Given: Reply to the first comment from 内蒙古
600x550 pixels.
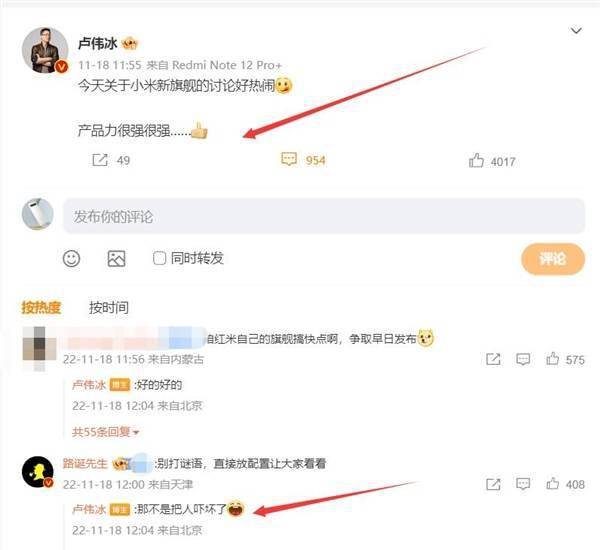Looking at the screenshot, I should click(x=523, y=359).
